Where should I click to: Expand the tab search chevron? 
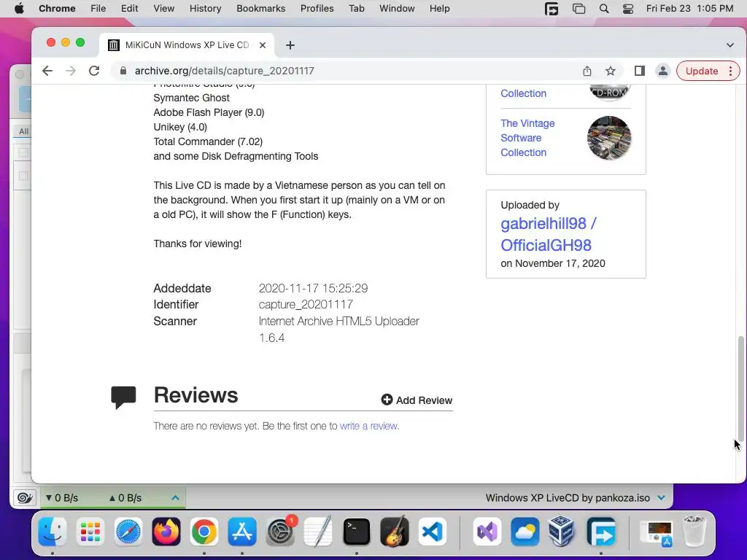729,45
